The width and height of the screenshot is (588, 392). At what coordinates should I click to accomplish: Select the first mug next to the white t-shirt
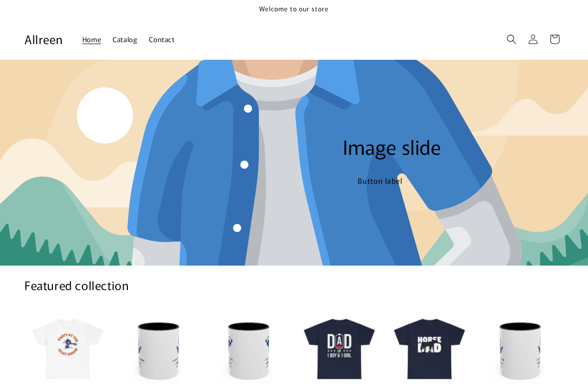click(x=158, y=350)
